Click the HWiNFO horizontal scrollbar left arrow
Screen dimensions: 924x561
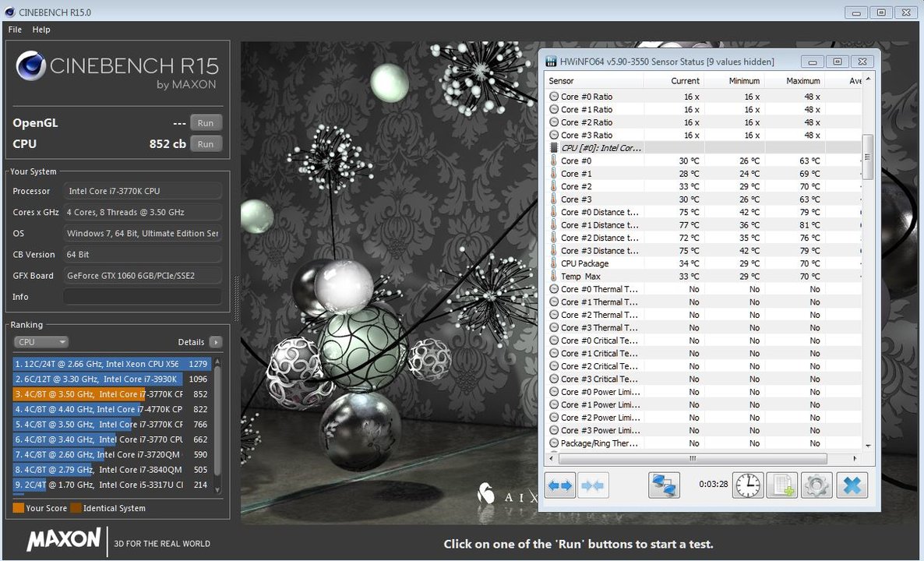pyautogui.click(x=552, y=458)
